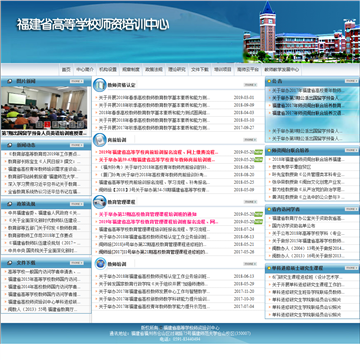Image resolution: width=360 pixels, height=360 pixels.
Task: Click NEW badge on second 教育管理课程 item
Action: (x=259, y=222)
